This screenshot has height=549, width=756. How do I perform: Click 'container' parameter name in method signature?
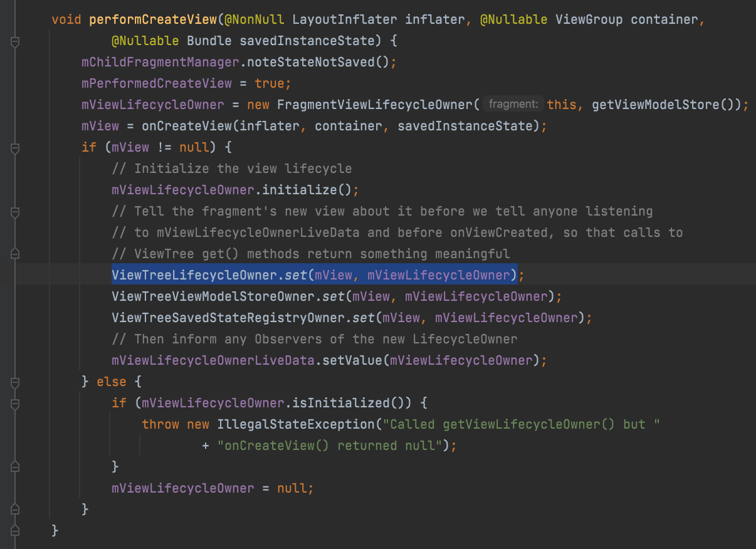coord(664,19)
